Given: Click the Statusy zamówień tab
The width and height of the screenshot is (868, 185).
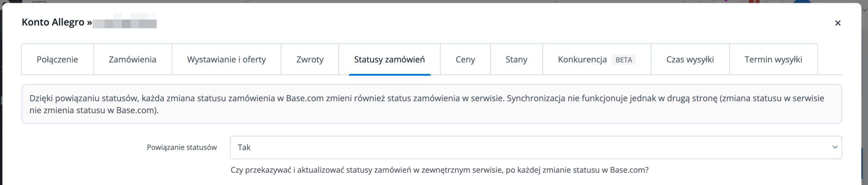Looking at the screenshot, I should [390, 59].
